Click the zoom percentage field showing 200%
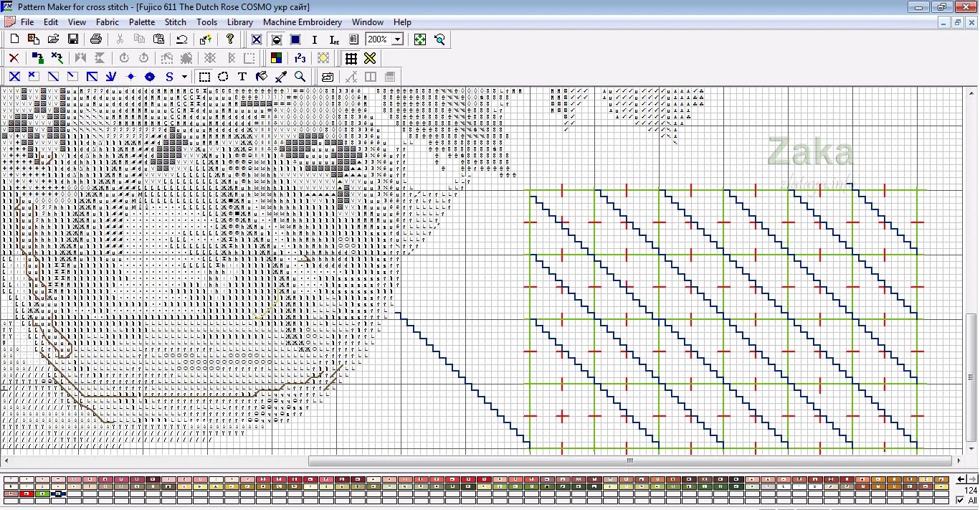 [379, 39]
